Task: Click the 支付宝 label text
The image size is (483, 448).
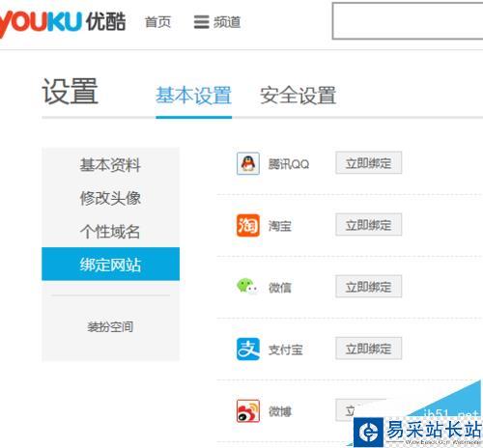Action: click(286, 350)
